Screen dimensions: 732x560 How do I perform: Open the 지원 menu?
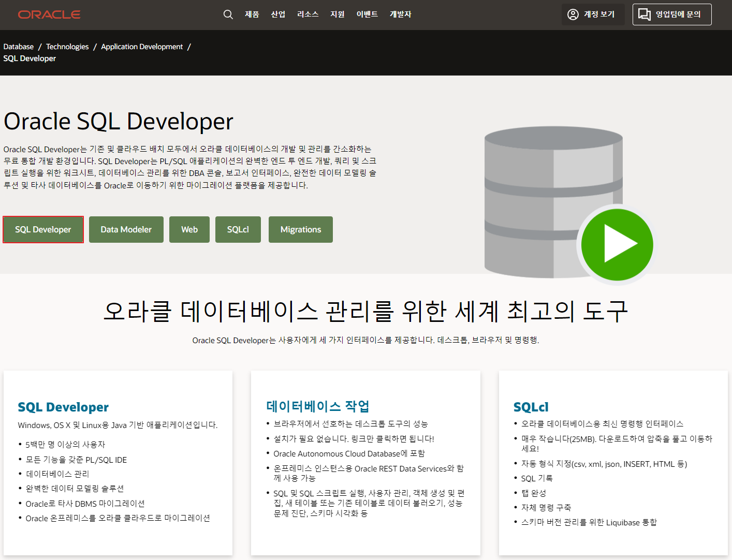338,14
